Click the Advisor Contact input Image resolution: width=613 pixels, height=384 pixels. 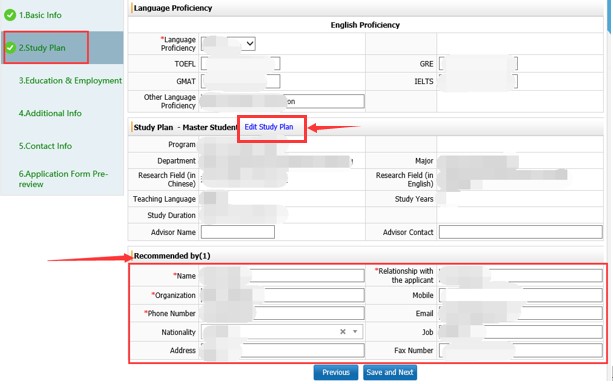pyautogui.click(x=520, y=232)
